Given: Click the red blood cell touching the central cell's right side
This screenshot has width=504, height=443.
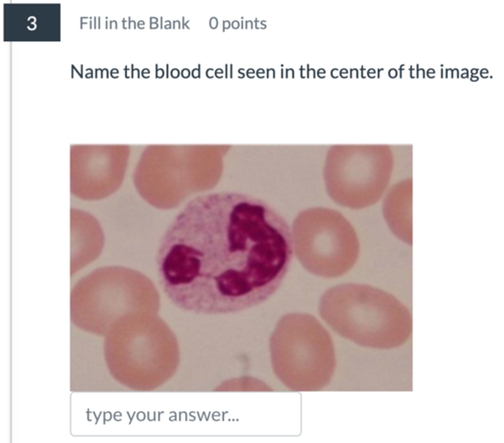Looking at the screenshot, I should pos(325,241).
